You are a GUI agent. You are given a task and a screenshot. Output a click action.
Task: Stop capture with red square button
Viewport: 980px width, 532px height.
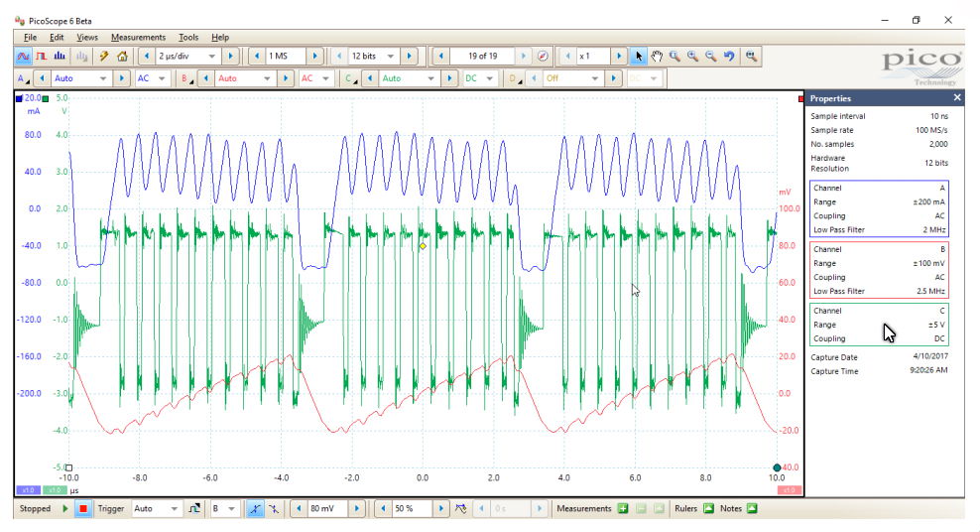[82, 509]
